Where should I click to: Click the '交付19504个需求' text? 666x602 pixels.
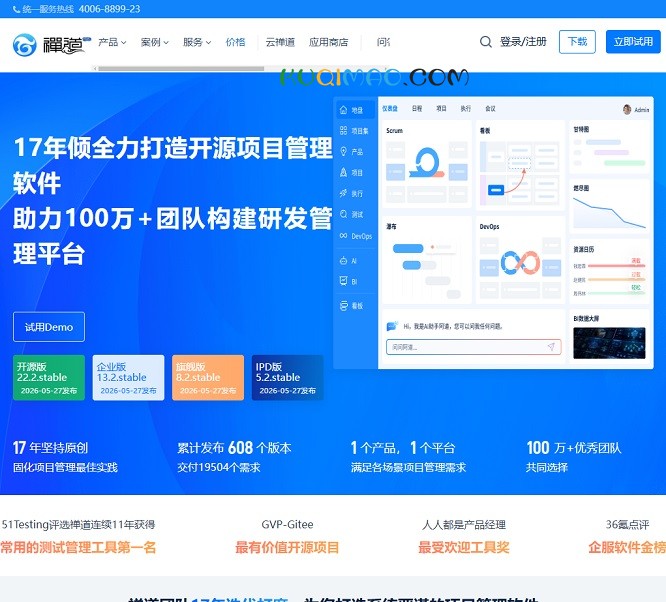[219, 467]
